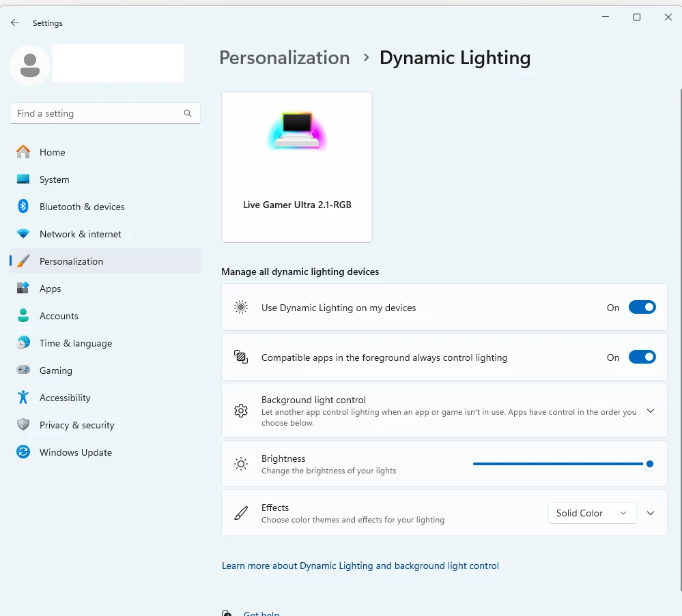
Task: Click the search magnifier icon
Action: 188,114
